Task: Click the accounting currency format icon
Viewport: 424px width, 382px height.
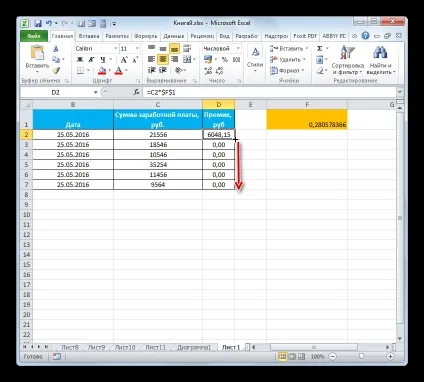Action: coord(208,60)
